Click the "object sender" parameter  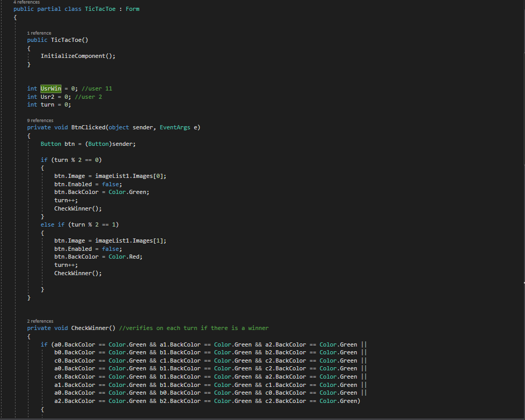(130, 127)
